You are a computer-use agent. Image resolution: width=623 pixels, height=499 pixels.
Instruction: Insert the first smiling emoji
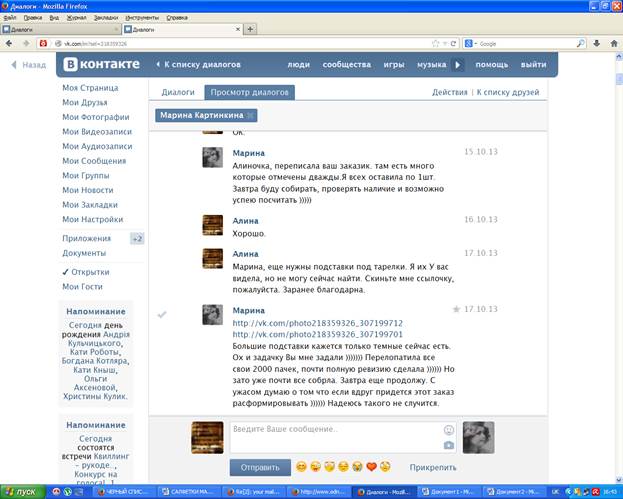301,466
